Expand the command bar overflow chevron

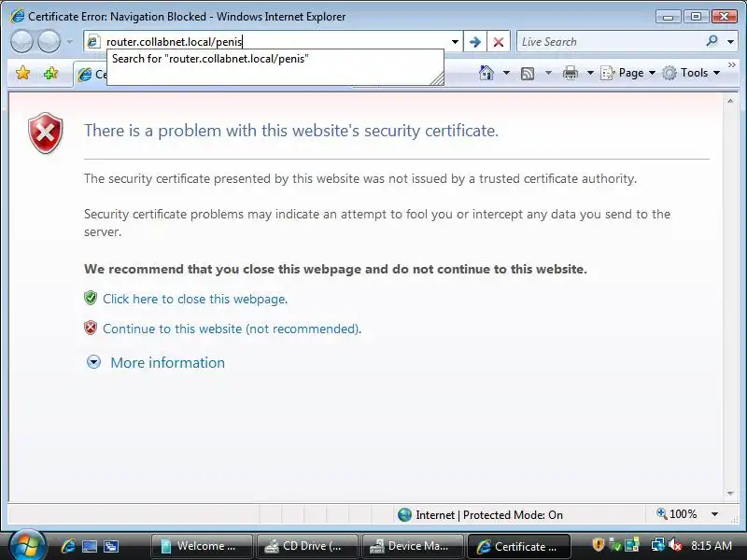pyautogui.click(x=732, y=64)
